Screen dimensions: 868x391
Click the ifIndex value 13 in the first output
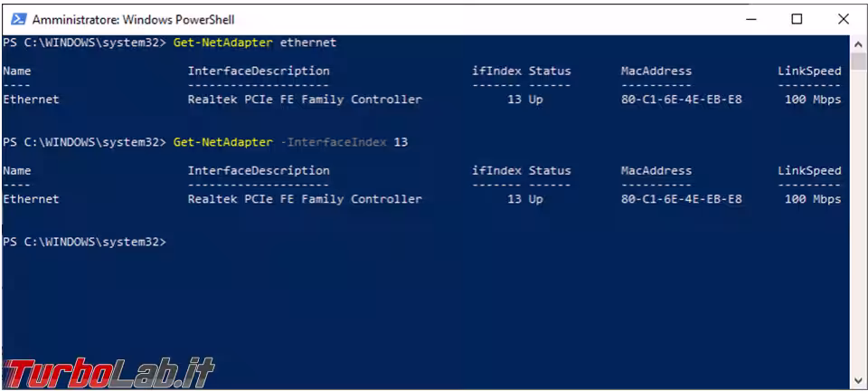click(x=514, y=100)
